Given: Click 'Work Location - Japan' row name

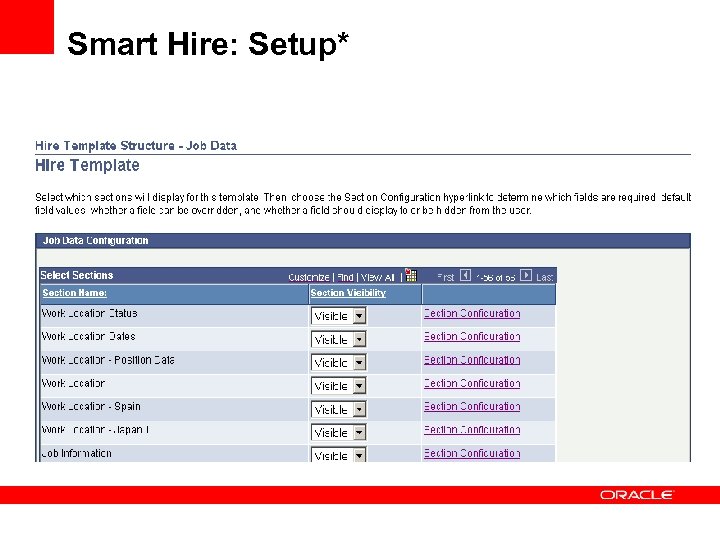Looking at the screenshot, I should [95, 430].
